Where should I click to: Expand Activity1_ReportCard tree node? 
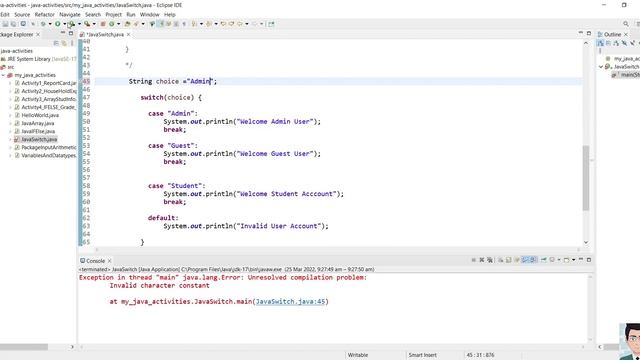pos(10,83)
